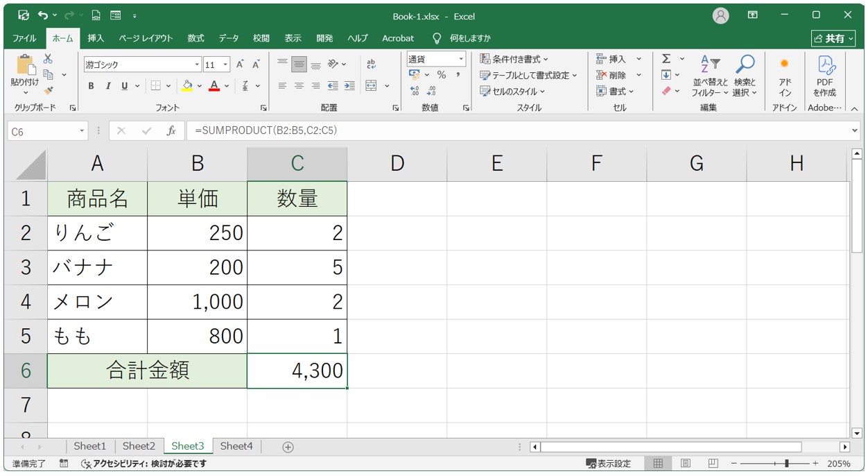Center text horizontally
The image size is (868, 476).
click(x=299, y=86)
